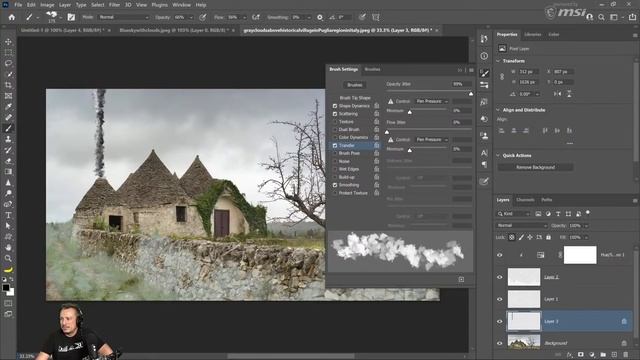This screenshot has height=360, width=640.
Task: Open the search icon at top right
Action: pyautogui.click(x=602, y=17)
